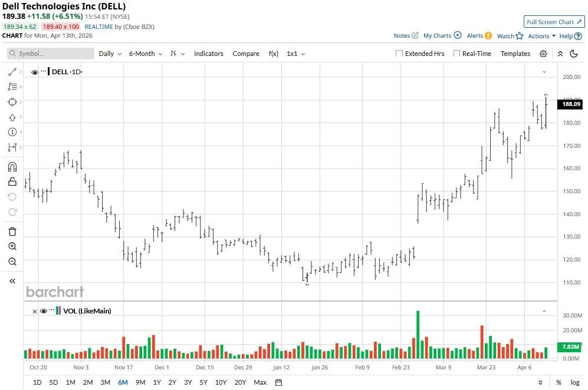Select the 3M range tab
The width and height of the screenshot is (588, 390).
(x=105, y=382)
